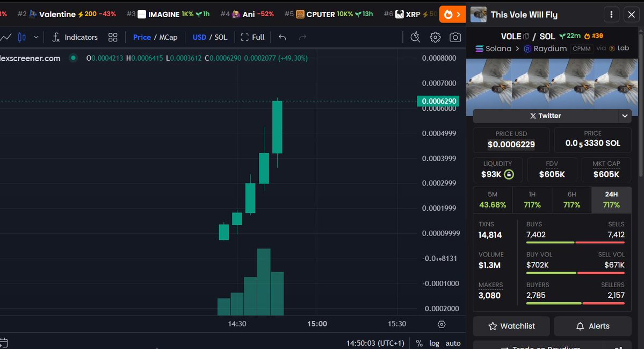Viewport: 644px width, 349px height.
Task: Open trending token #5 CPUTER
Action: (x=329, y=14)
